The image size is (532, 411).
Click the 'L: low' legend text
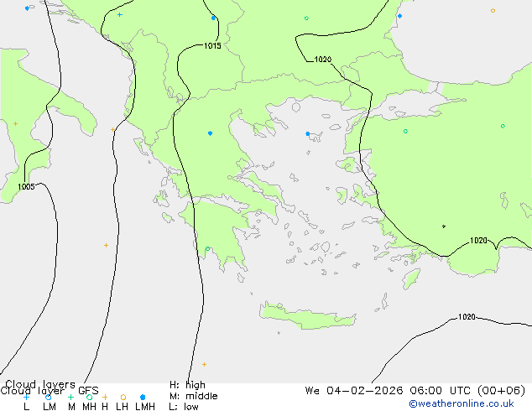click(x=184, y=406)
